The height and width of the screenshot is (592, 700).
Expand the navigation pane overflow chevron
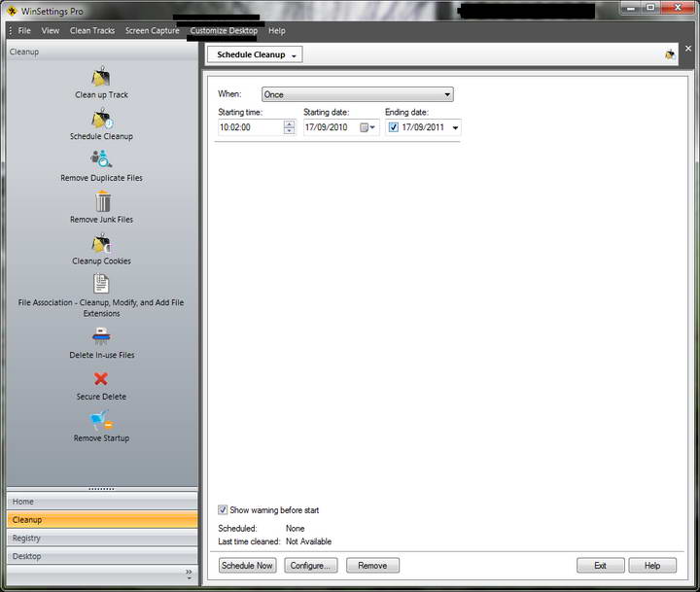tap(189, 575)
